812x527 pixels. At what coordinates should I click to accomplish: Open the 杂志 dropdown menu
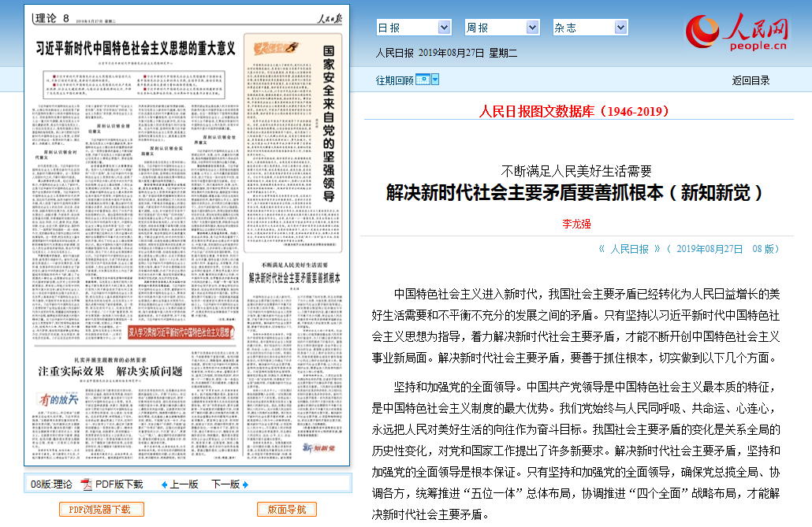pyautogui.click(x=590, y=28)
